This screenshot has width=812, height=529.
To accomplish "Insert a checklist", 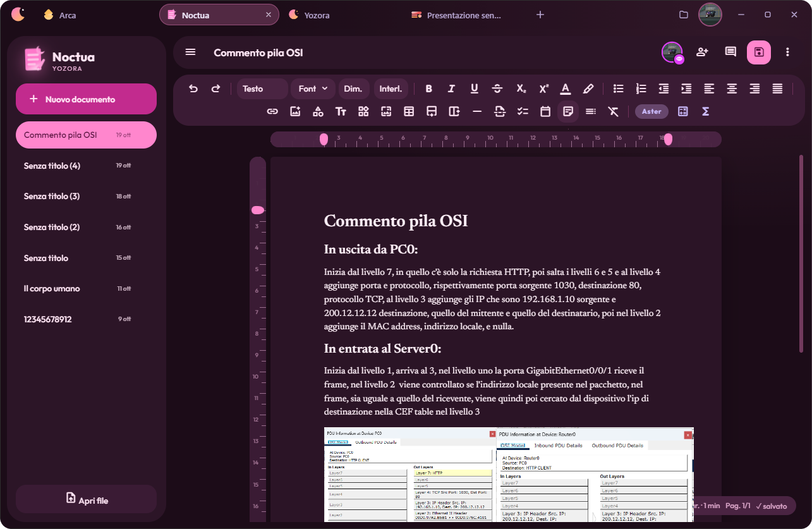I will (523, 112).
